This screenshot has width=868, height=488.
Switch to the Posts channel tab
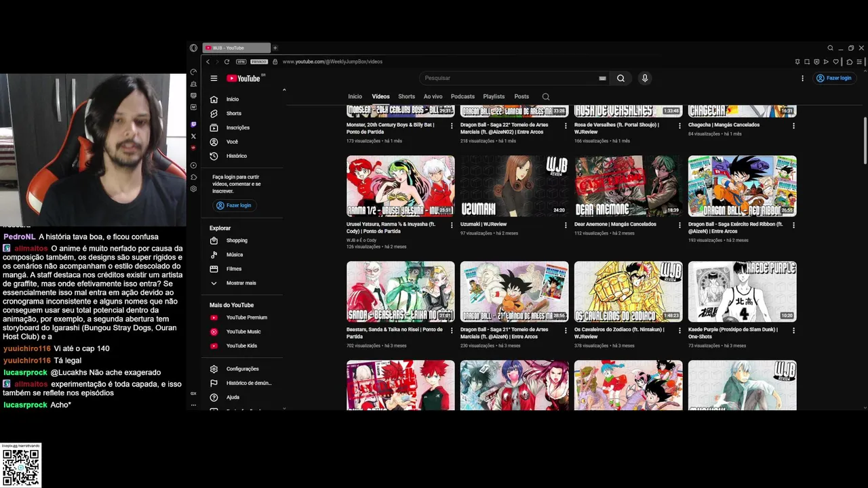coord(521,97)
